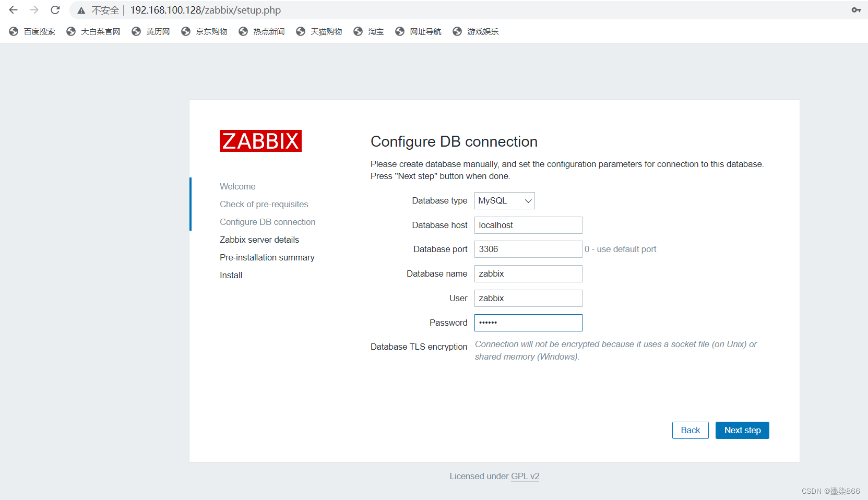
Task: Select Zabbix server details in the sidebar
Action: coord(259,240)
